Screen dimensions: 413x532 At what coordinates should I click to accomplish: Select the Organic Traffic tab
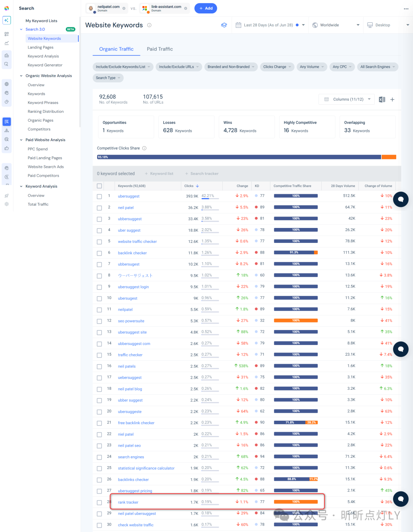(116, 49)
